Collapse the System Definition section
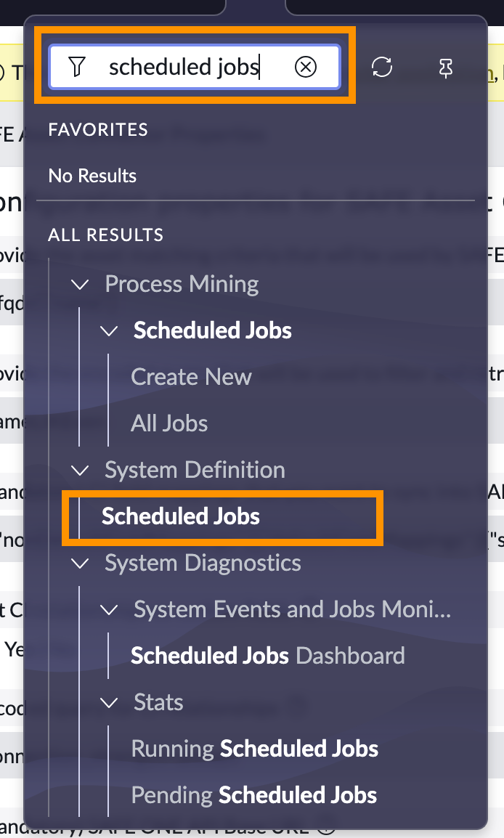The height and width of the screenshot is (838, 504). pos(80,471)
